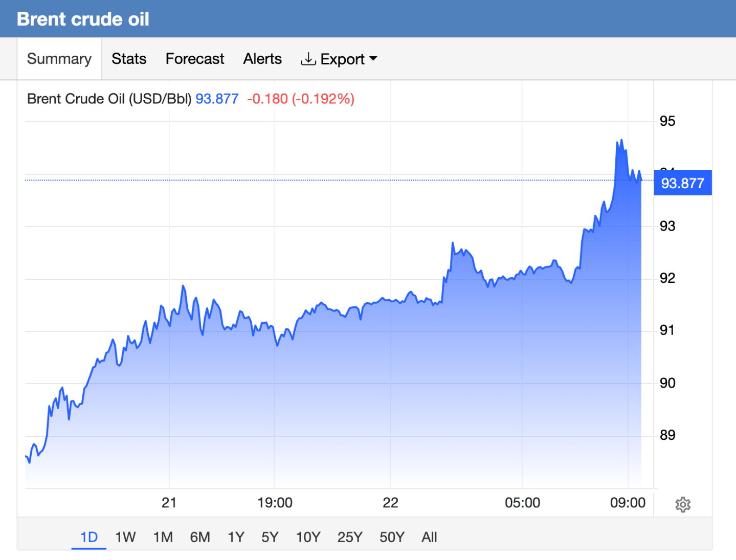Open chart settings gear icon

pyautogui.click(x=683, y=505)
